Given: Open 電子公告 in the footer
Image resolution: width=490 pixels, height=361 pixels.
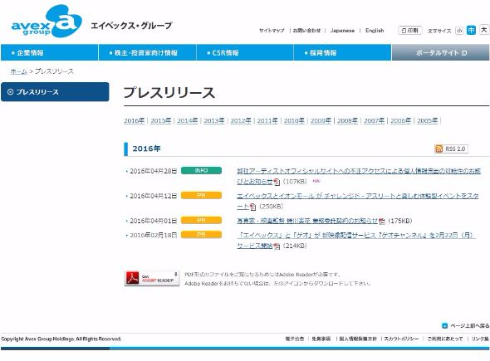Looking at the screenshot, I should 295,339.
